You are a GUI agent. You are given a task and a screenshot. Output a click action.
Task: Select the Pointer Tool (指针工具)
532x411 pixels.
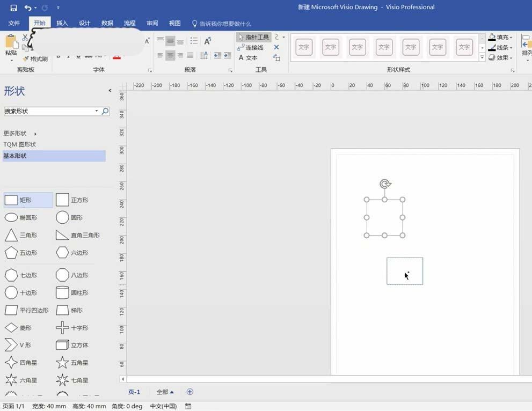(x=254, y=37)
